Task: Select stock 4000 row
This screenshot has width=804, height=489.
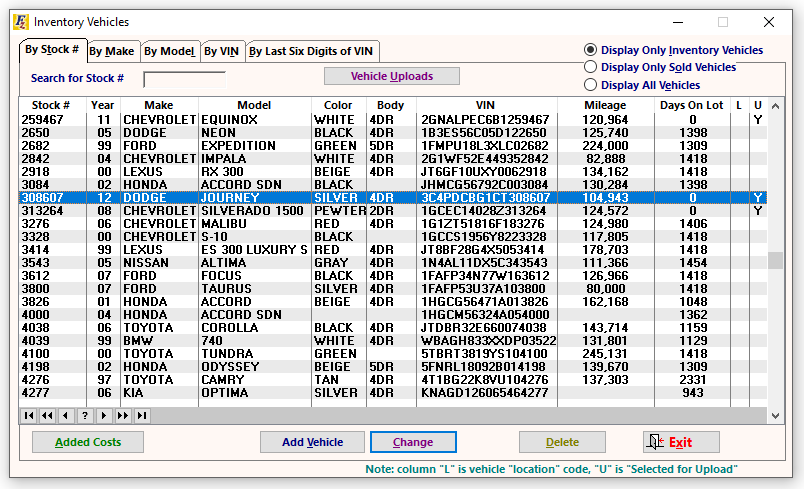Action: [393, 315]
